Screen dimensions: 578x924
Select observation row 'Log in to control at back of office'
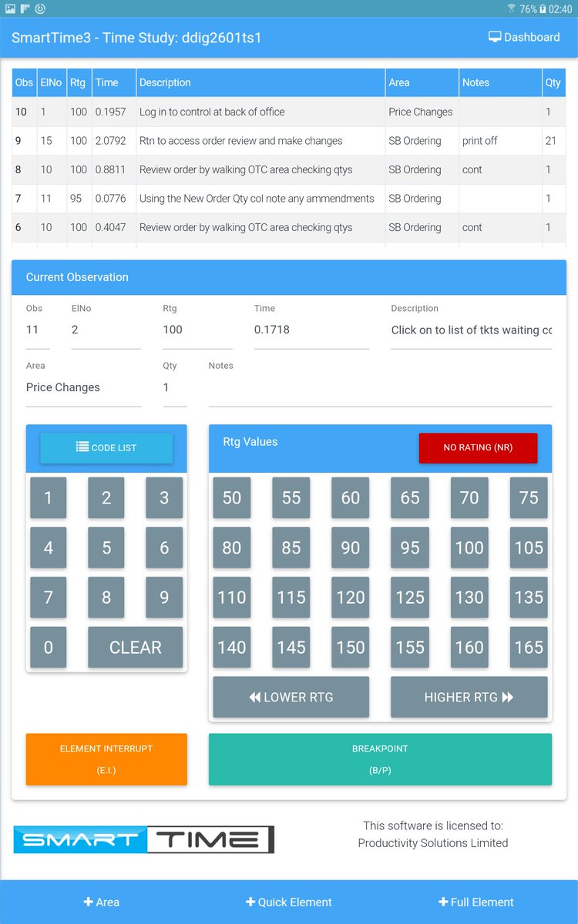click(288, 112)
